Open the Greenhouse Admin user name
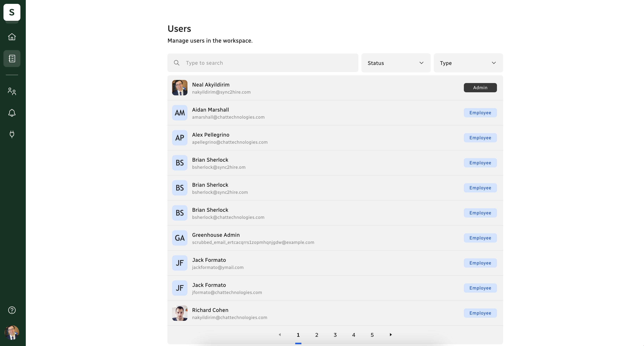 click(x=216, y=235)
